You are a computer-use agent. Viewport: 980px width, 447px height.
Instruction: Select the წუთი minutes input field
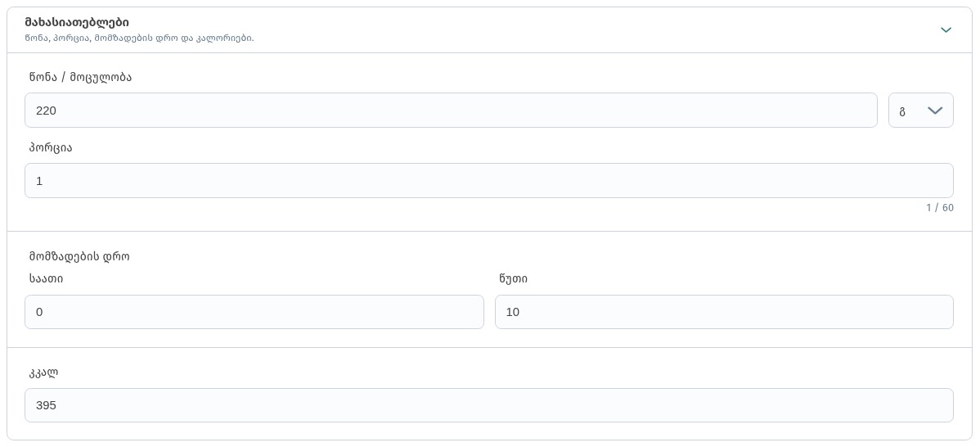(x=724, y=312)
